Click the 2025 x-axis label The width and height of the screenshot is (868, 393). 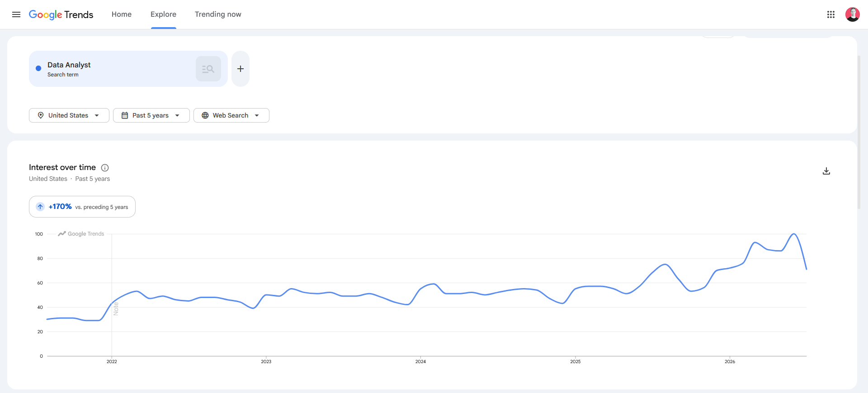coord(576,361)
